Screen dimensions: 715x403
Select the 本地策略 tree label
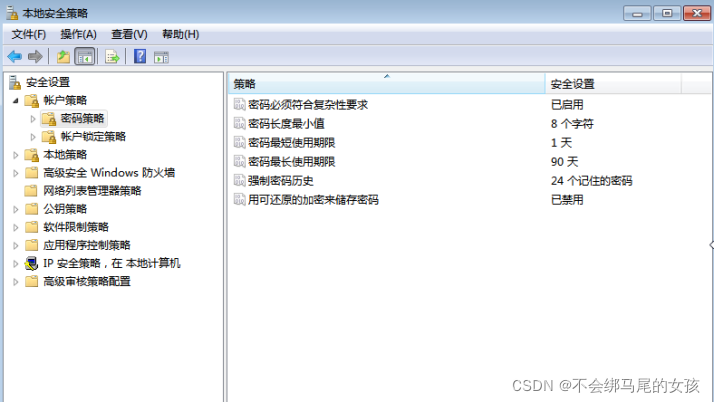65,155
